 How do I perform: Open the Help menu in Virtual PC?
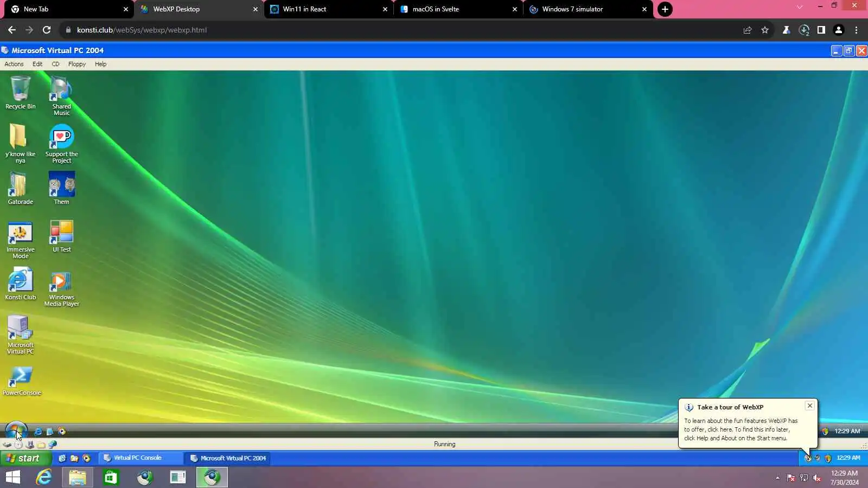[x=101, y=64]
